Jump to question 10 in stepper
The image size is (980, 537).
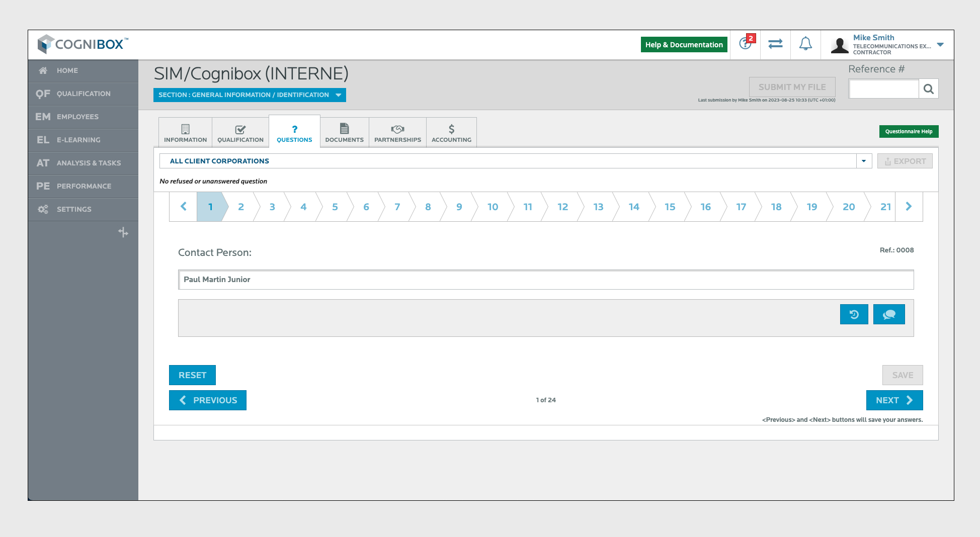coord(493,207)
